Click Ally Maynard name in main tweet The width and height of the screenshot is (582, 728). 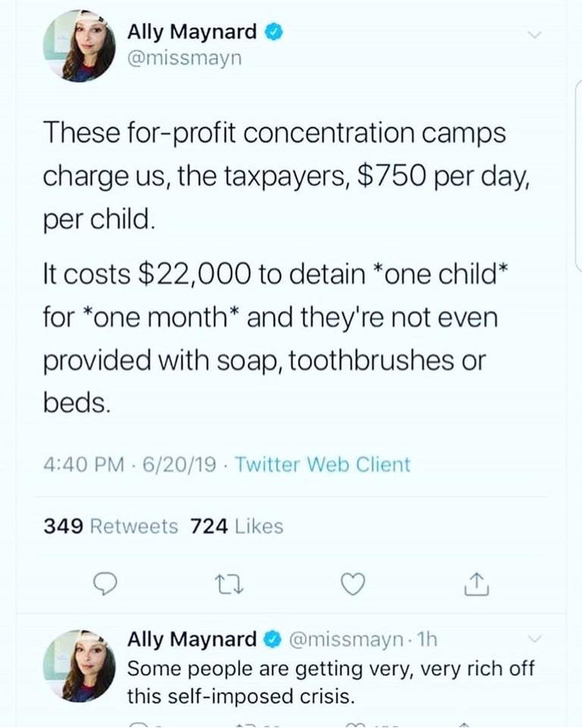point(192,32)
